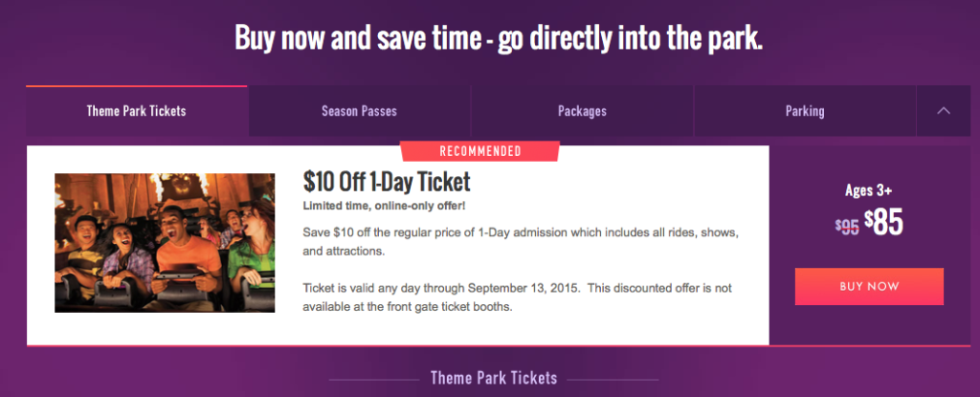Image resolution: width=980 pixels, height=397 pixels.
Task: Click the Theme Park Tickets tab
Action: coord(136,111)
